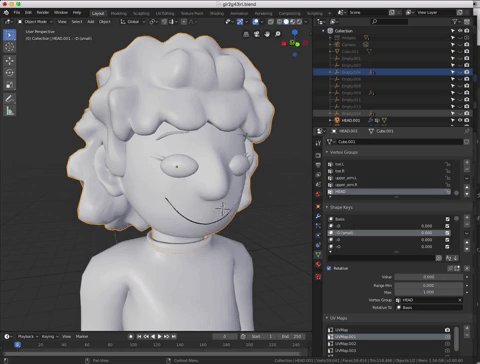Click the Blender logo menu icon
Viewport: 480px width, 364px height.
click(6, 13)
